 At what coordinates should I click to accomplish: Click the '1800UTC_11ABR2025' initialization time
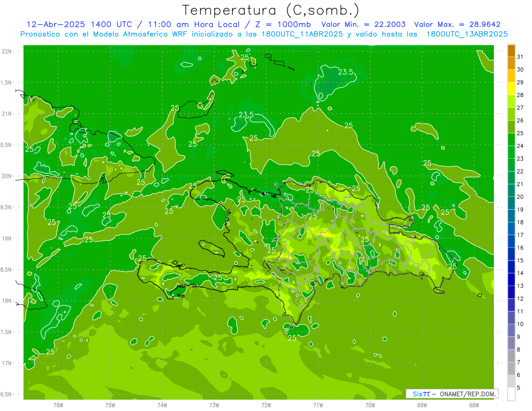click(x=303, y=34)
